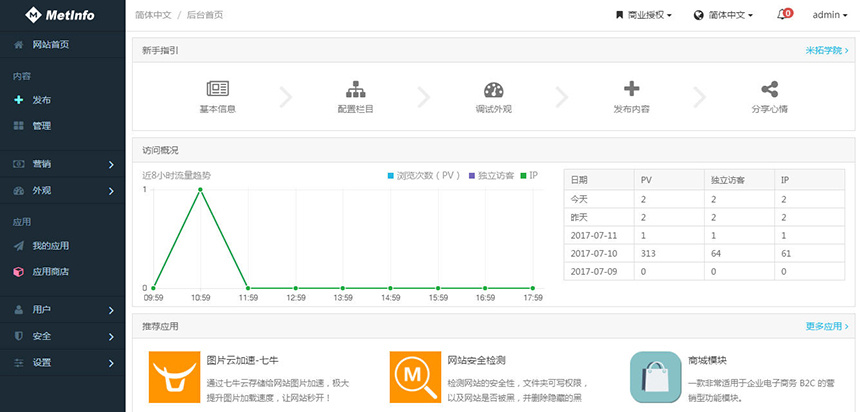Open 配置栏目 sitemap icon
The height and width of the screenshot is (412, 860).
[x=355, y=89]
